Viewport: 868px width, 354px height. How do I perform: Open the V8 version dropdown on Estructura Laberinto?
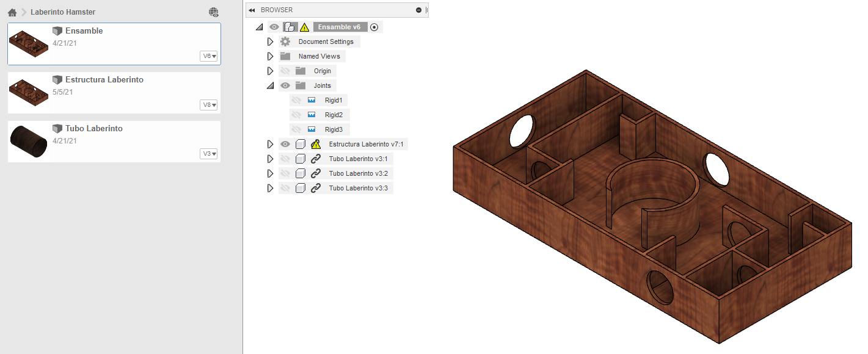click(209, 105)
